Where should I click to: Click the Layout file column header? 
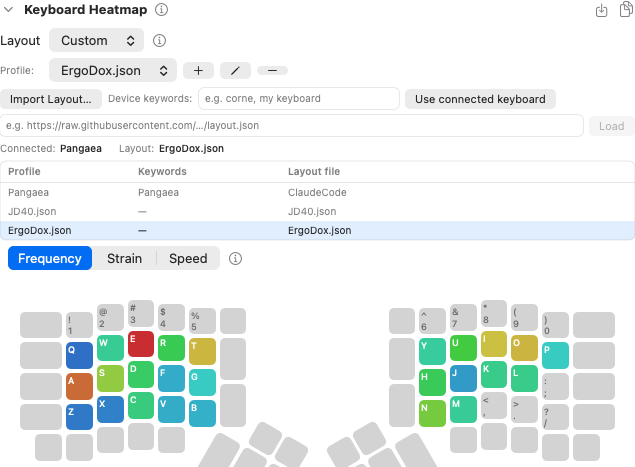coord(314,171)
